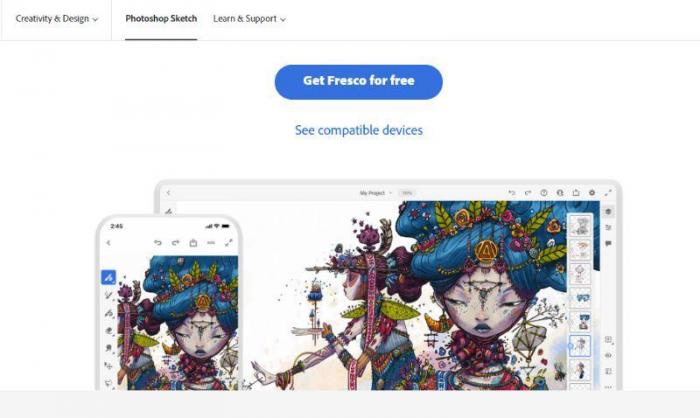This screenshot has width=700, height=418.
Task: Click the tablet fullscreen expand arrows icon
Action: point(608,192)
